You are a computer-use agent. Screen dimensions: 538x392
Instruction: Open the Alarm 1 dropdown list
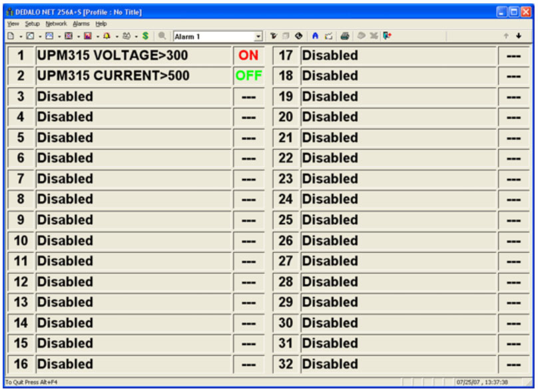coord(258,37)
